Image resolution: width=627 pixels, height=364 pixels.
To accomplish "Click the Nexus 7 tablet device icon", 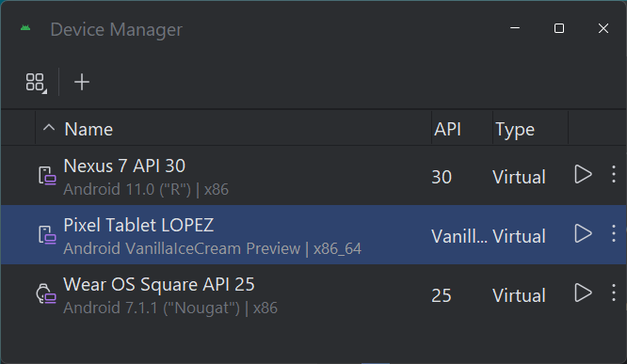I will pyautogui.click(x=47, y=176).
